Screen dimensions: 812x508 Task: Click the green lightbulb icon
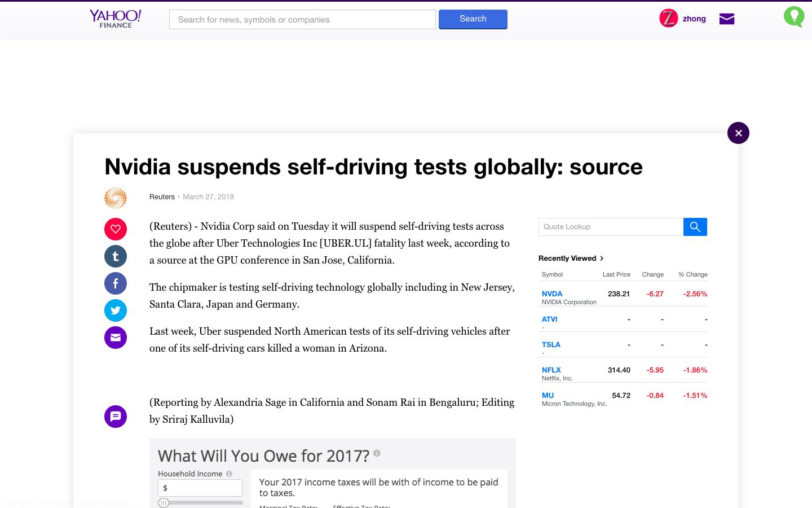click(x=794, y=16)
